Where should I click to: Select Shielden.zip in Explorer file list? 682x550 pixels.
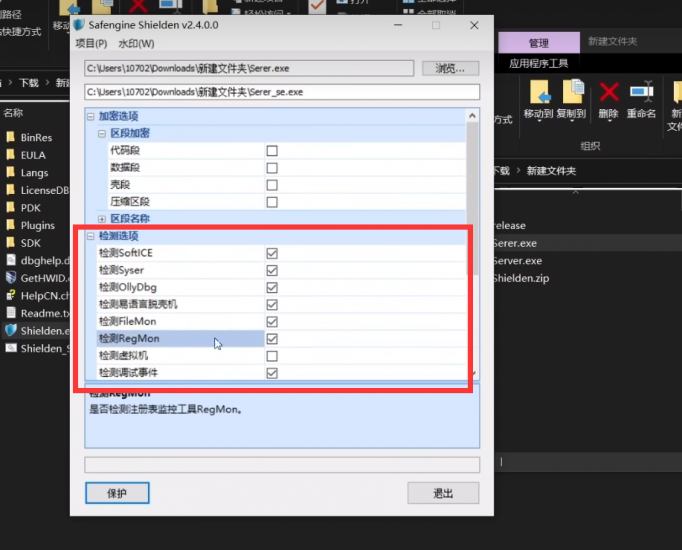point(521,278)
